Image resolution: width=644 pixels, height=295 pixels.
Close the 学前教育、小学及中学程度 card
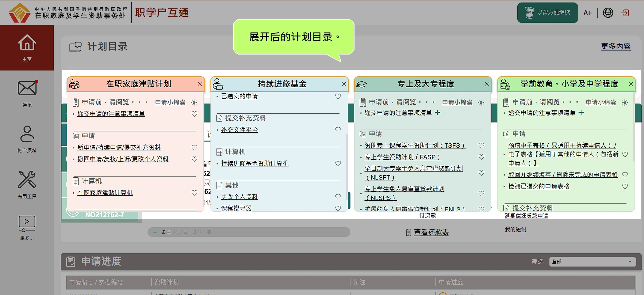(631, 84)
